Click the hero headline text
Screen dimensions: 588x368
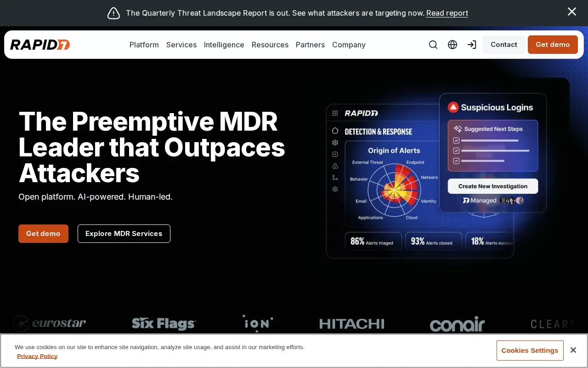(x=152, y=147)
